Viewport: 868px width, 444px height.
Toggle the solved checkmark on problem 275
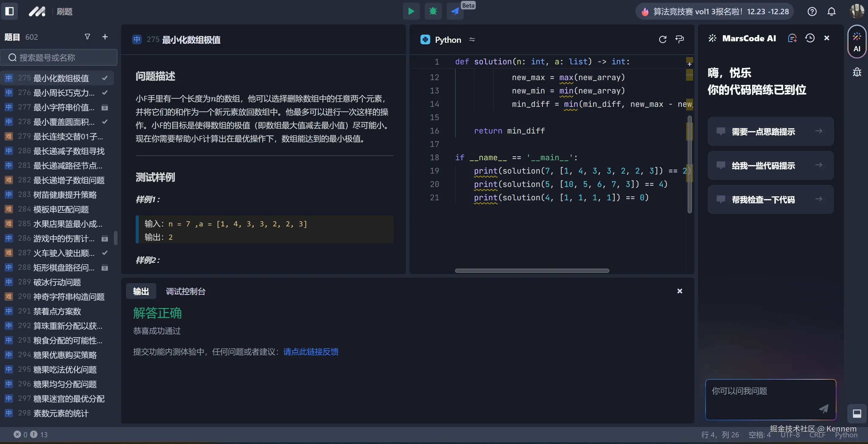coord(105,78)
